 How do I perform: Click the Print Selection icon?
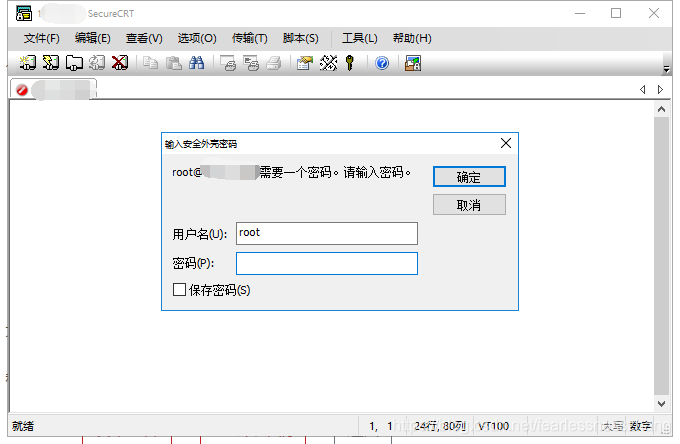251,63
